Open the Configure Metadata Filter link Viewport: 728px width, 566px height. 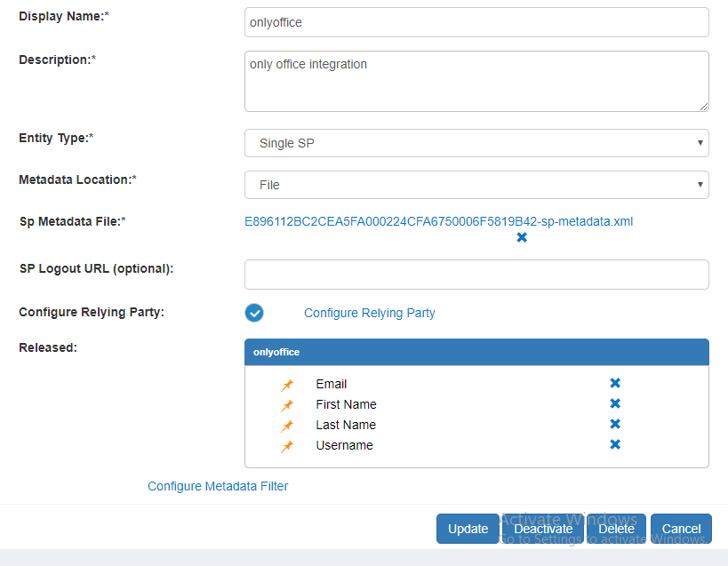click(218, 486)
